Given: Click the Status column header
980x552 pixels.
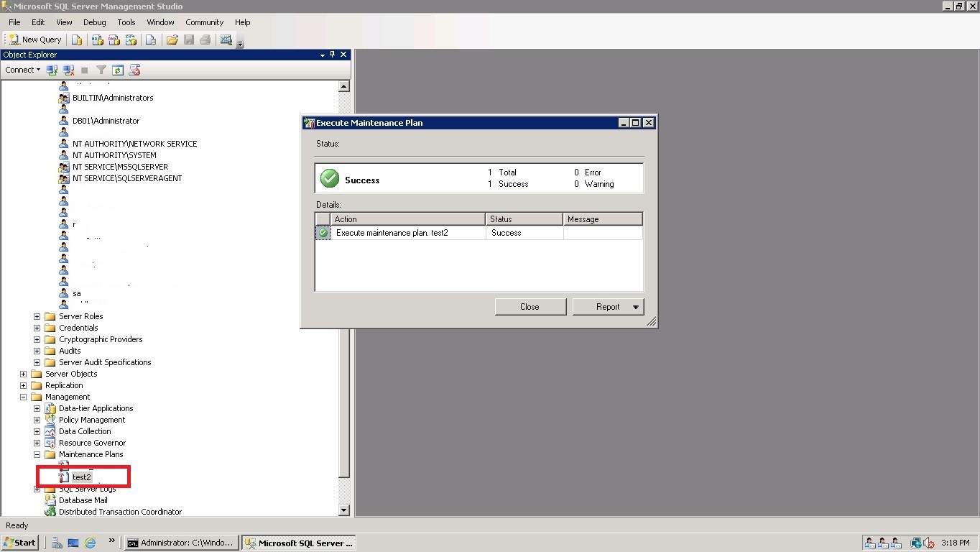Looking at the screenshot, I should (x=524, y=219).
